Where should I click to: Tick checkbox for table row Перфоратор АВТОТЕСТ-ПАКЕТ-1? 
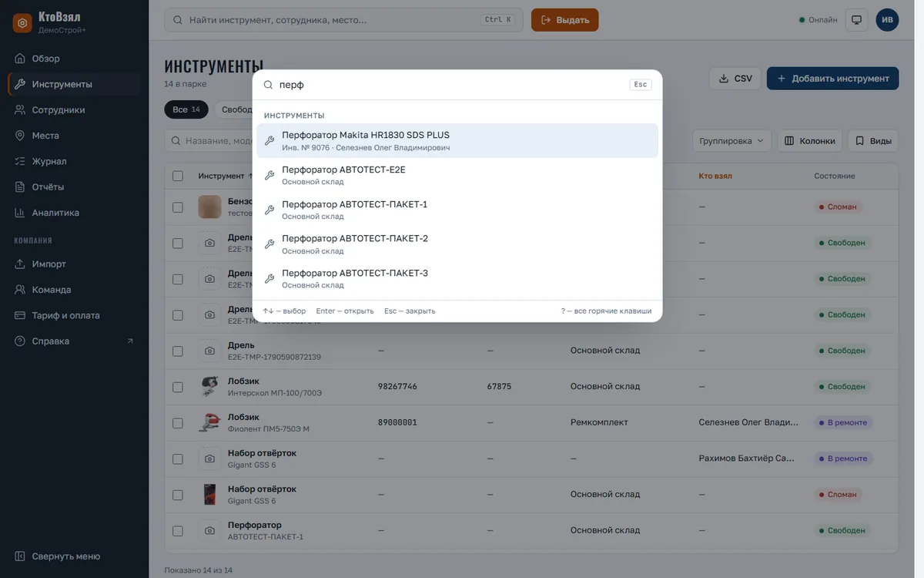click(178, 531)
